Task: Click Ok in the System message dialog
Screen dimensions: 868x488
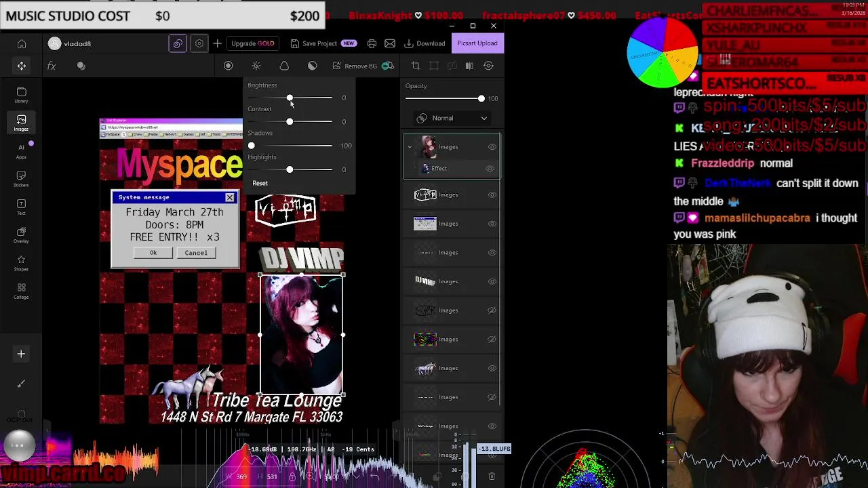Action: 153,253
